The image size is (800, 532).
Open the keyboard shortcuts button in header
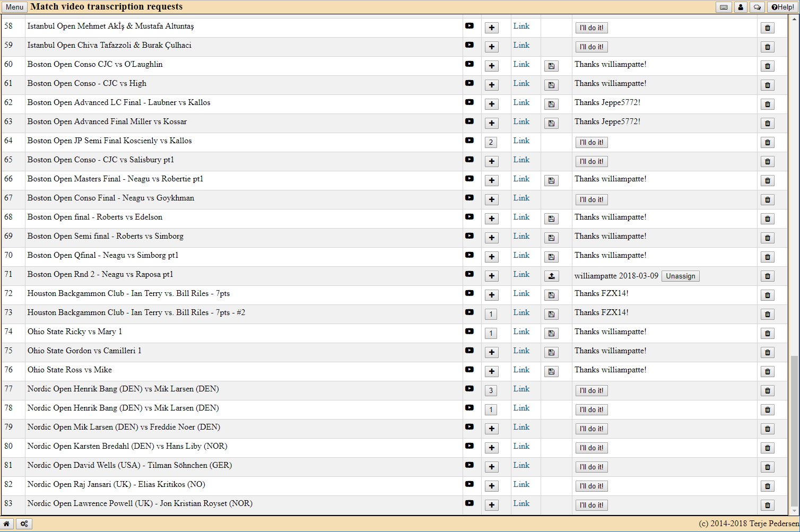point(724,7)
